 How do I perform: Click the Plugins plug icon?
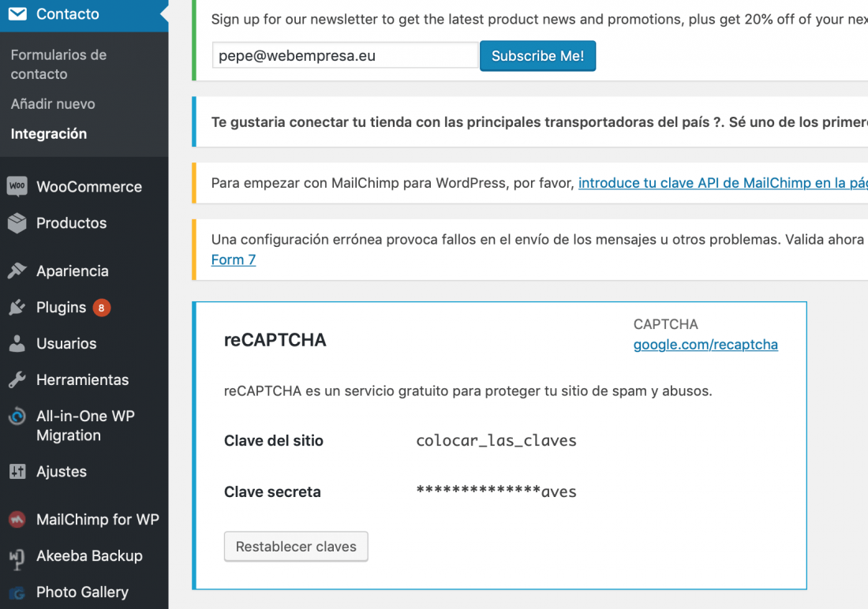17,307
